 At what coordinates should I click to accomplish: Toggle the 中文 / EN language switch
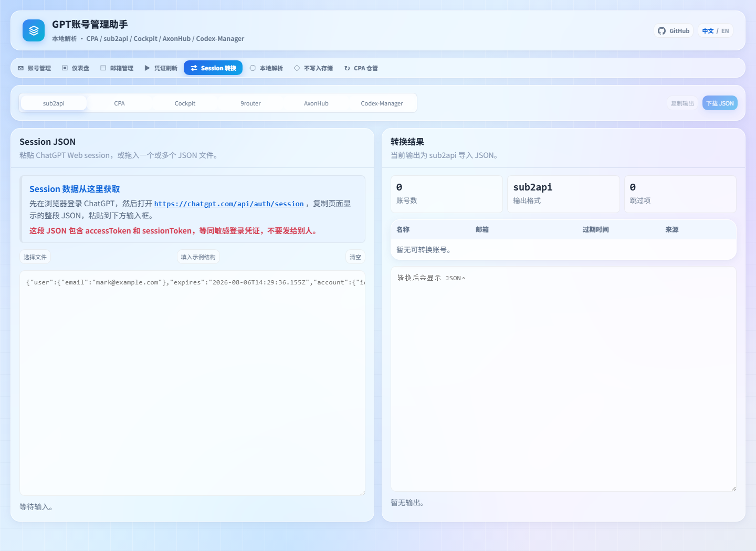coord(716,31)
